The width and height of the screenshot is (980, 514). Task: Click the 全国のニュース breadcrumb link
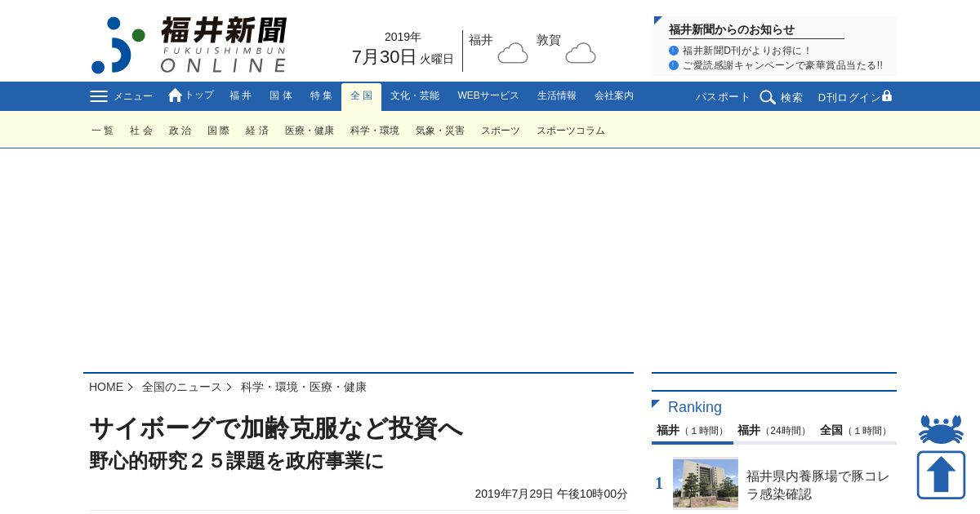(182, 387)
